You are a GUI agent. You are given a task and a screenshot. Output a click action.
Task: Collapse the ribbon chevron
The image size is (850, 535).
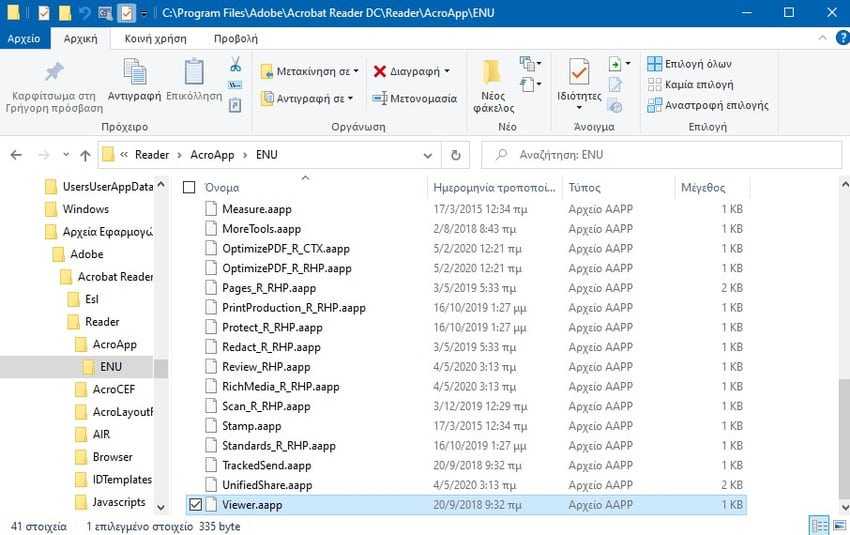[x=822, y=38]
